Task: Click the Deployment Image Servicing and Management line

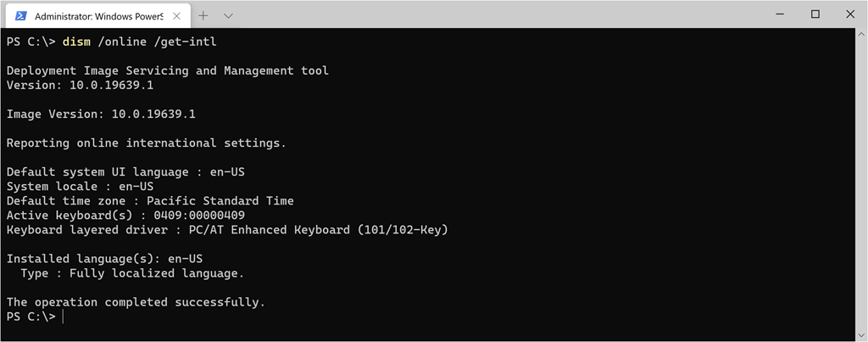Action: 167,70
